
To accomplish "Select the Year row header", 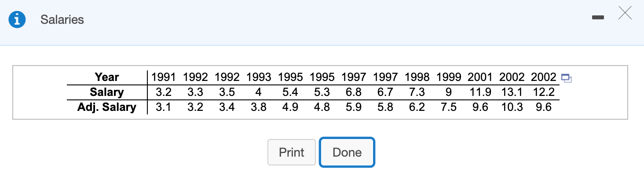I will [x=107, y=77].
